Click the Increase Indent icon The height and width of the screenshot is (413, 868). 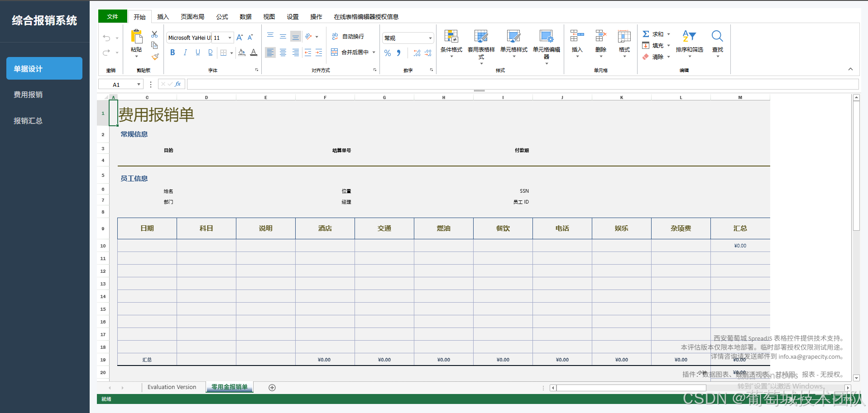click(x=319, y=52)
